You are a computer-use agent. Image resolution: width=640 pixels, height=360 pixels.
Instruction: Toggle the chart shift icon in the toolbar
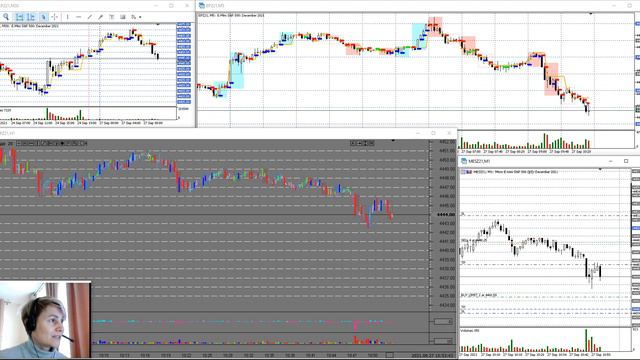coord(31,17)
